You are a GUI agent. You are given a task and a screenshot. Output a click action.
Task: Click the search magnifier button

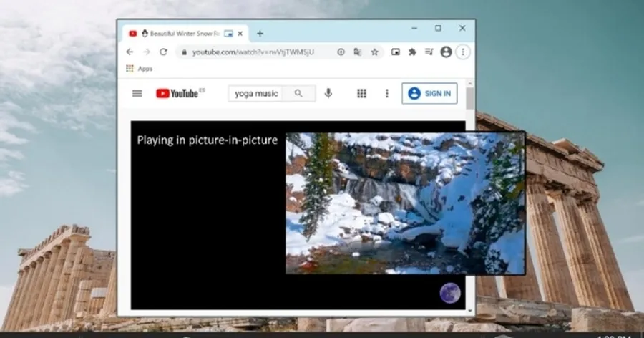coord(298,93)
